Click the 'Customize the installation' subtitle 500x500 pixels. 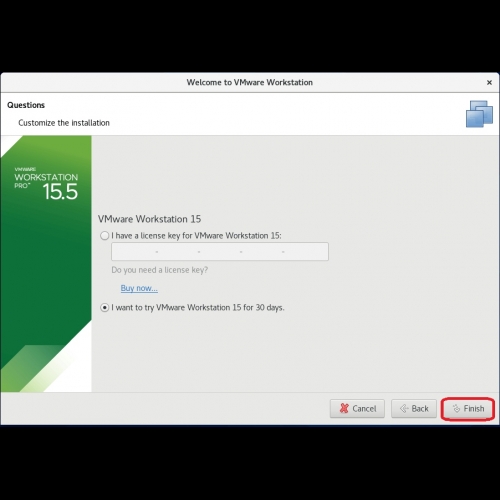[64, 123]
